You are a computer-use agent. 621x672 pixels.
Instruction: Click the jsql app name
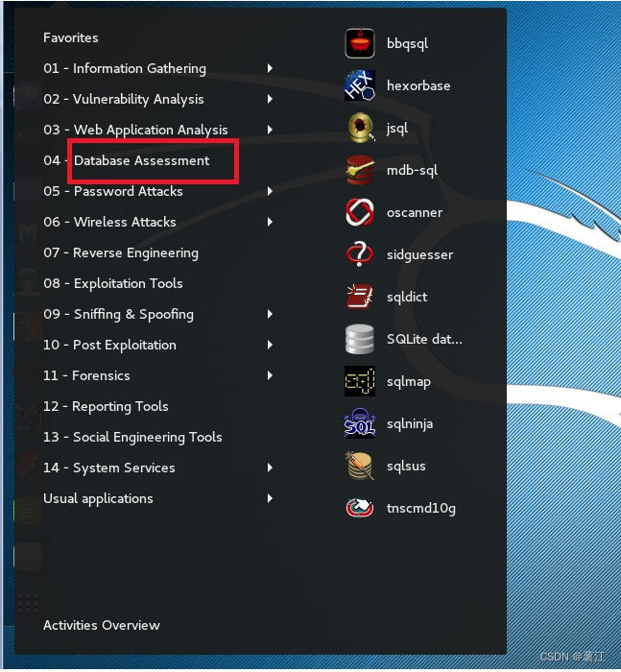pyautogui.click(x=397, y=128)
